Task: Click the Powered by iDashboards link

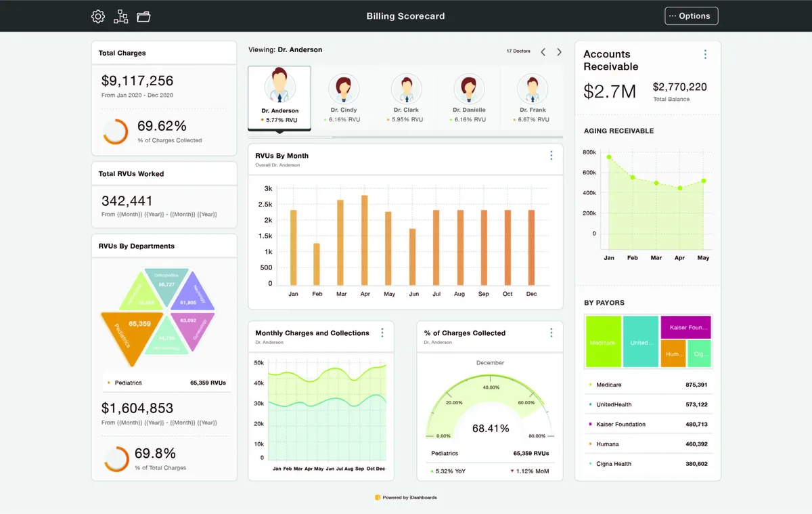Action: 409,498
